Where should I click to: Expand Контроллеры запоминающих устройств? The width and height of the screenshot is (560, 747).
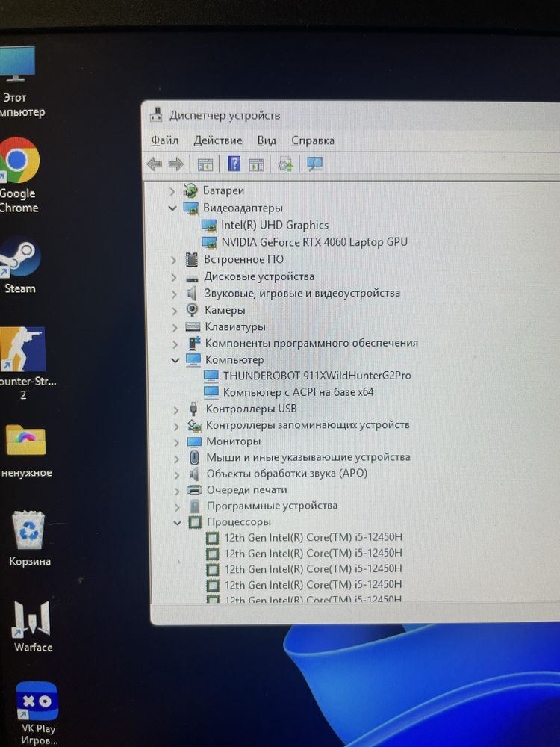click(x=176, y=426)
